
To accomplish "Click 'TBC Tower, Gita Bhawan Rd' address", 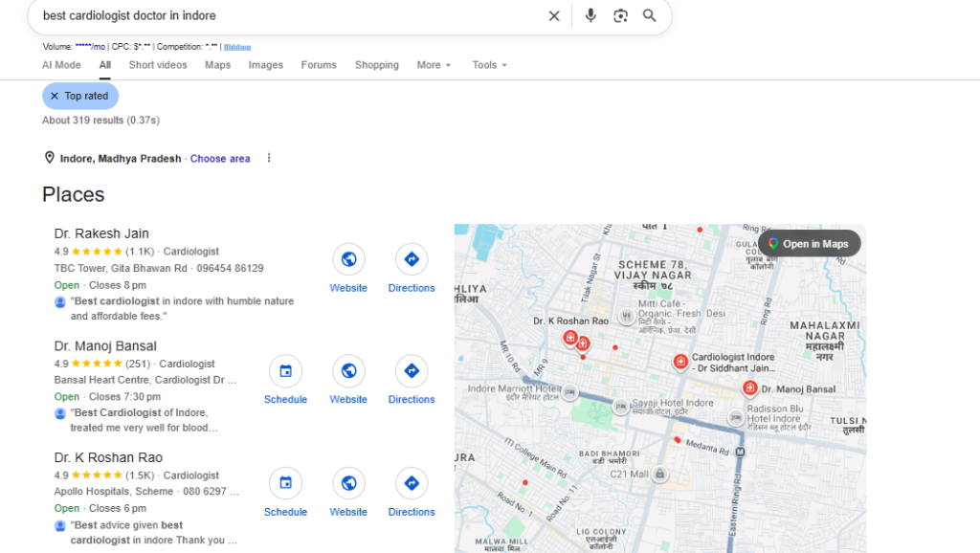I will [x=121, y=268].
